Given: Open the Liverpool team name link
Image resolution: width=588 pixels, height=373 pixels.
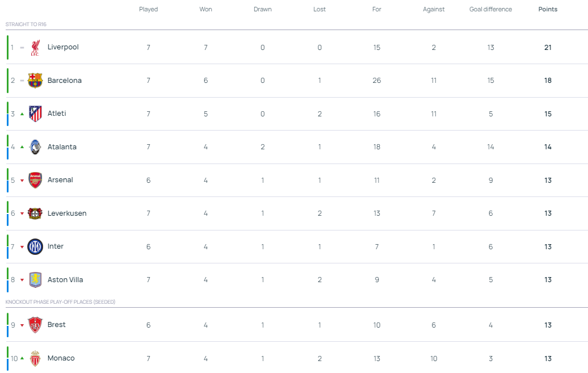Looking at the screenshot, I should [x=63, y=47].
